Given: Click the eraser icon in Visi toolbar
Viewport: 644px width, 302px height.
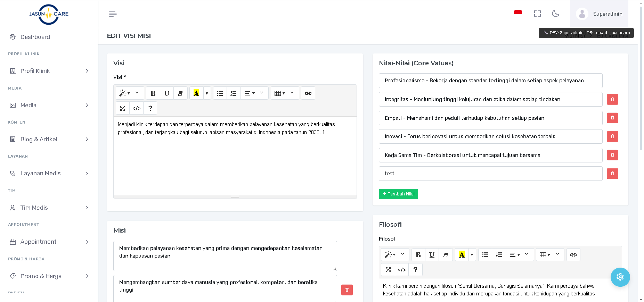Looking at the screenshot, I should 180,93.
